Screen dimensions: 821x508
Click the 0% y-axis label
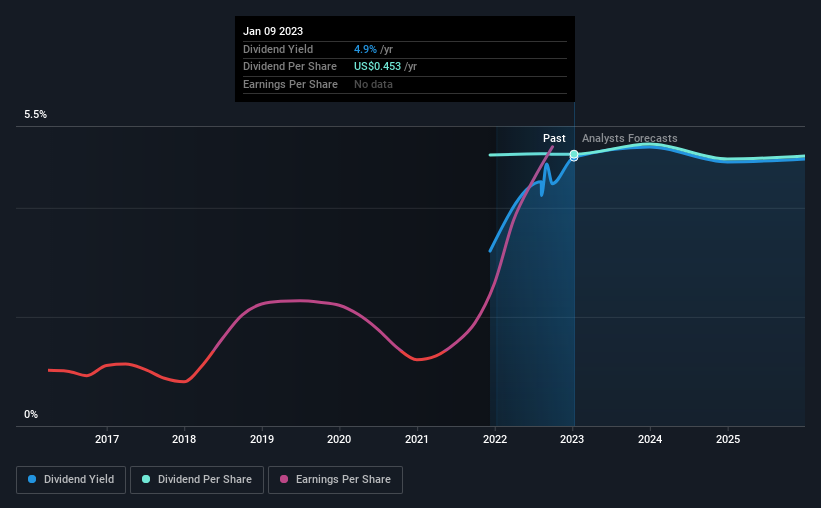coord(31,414)
